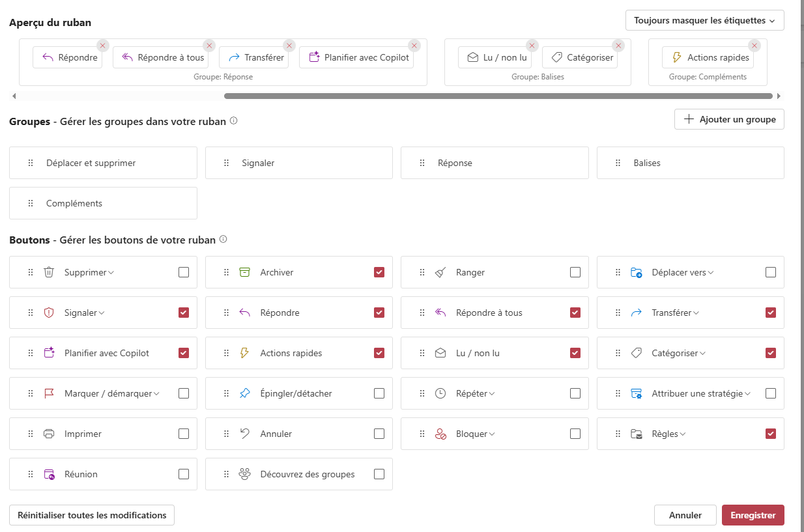This screenshot has height=532, width=804.
Task: Remove Catégoriser from ribbon preview
Action: tap(618, 46)
